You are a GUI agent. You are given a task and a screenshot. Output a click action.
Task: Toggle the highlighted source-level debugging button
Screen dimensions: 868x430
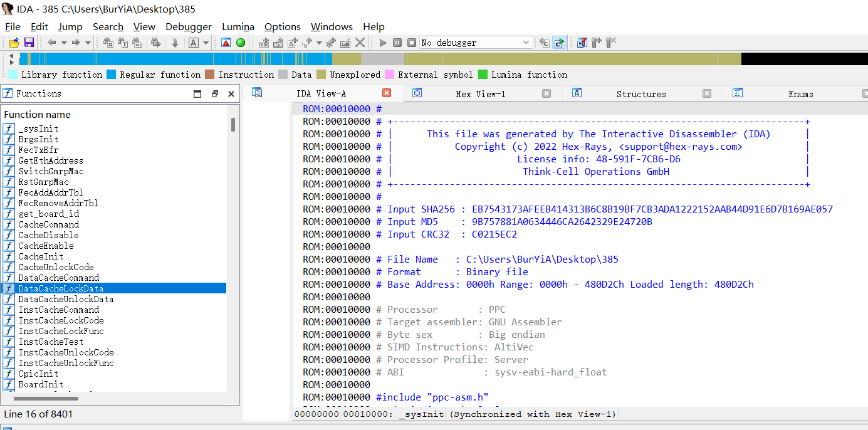[x=559, y=43]
